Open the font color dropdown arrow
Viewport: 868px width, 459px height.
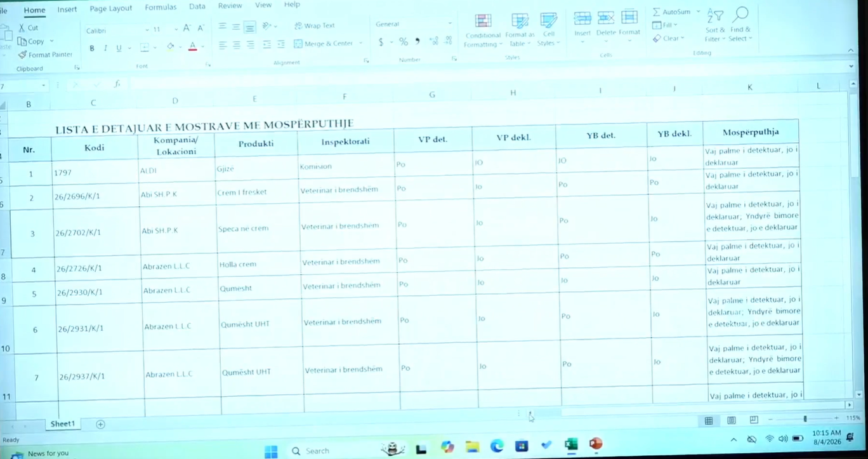coord(202,47)
